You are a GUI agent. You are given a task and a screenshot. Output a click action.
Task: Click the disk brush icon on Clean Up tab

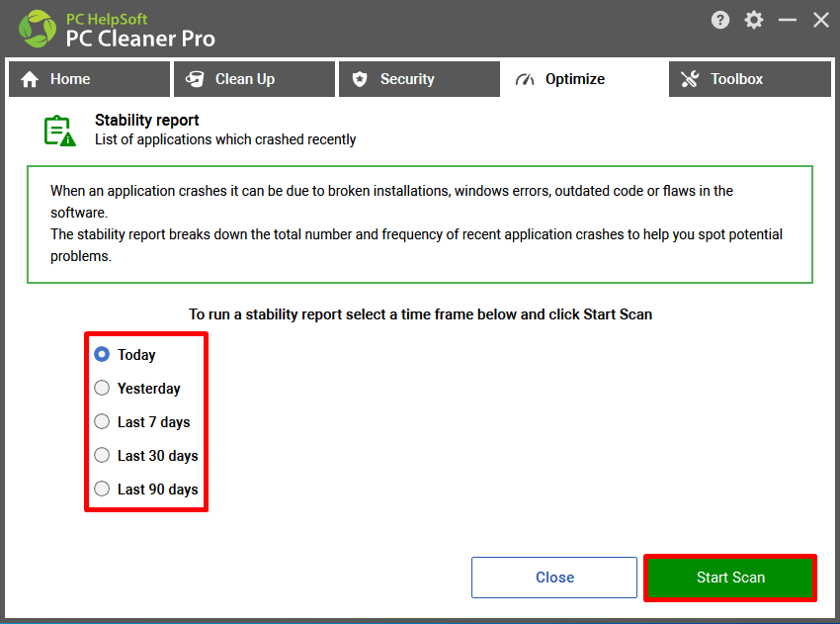click(195, 79)
